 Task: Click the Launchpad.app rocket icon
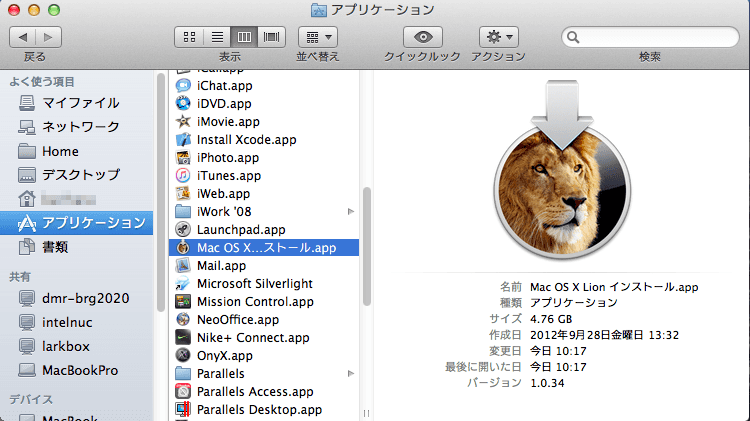(183, 230)
